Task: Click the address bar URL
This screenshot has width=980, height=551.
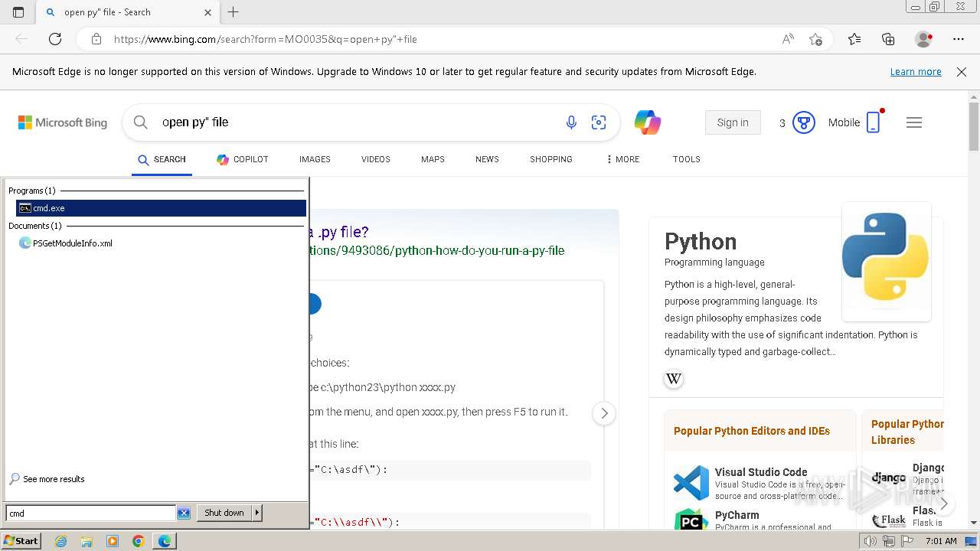Action: click(x=265, y=39)
